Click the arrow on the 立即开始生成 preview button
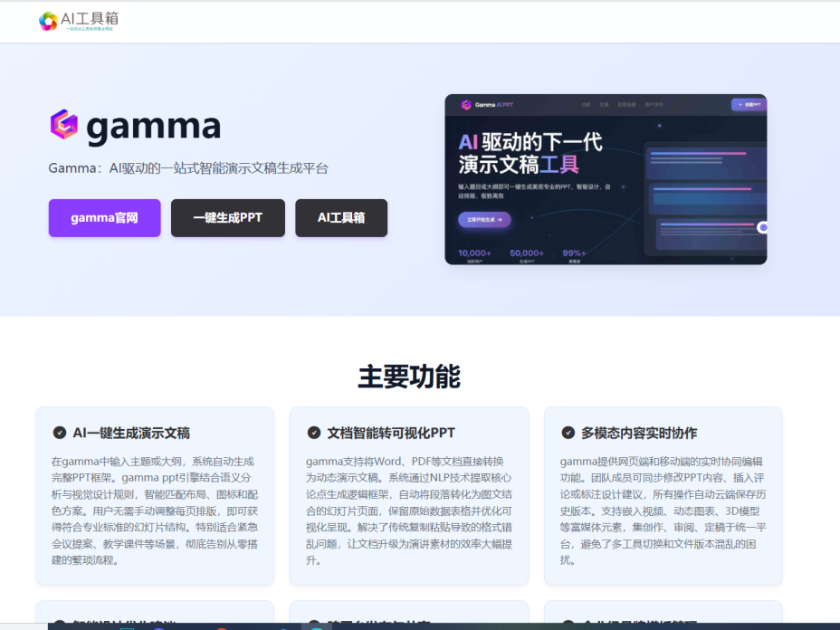The height and width of the screenshot is (630, 840). tap(500, 220)
